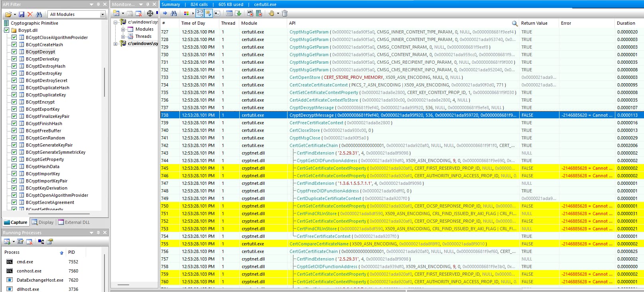
Task: Toggle tag highlight icon in Summary toolbar
Action: coord(209,13)
